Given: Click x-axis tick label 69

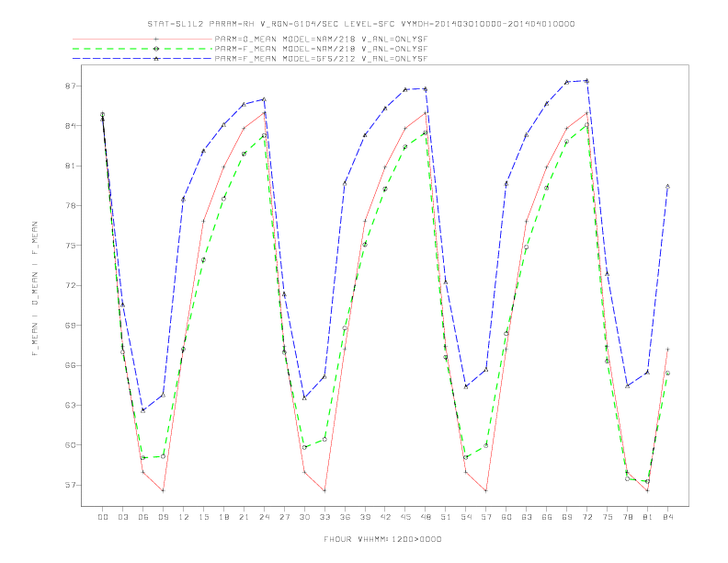Looking at the screenshot, I should [x=567, y=517].
